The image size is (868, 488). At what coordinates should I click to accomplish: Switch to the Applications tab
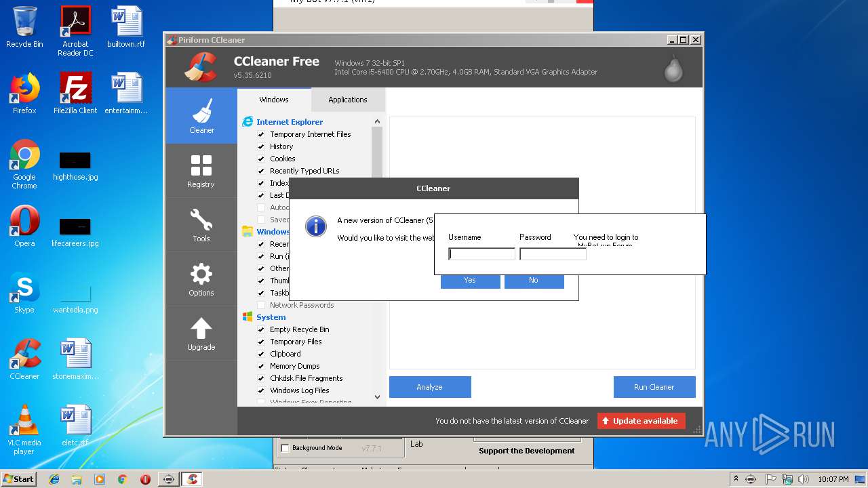click(x=347, y=100)
